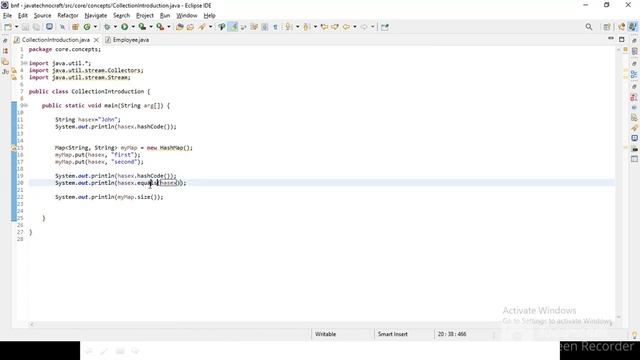640x360 pixels.
Task: Close the CollectionIntroduction.java tab
Action: point(96,40)
